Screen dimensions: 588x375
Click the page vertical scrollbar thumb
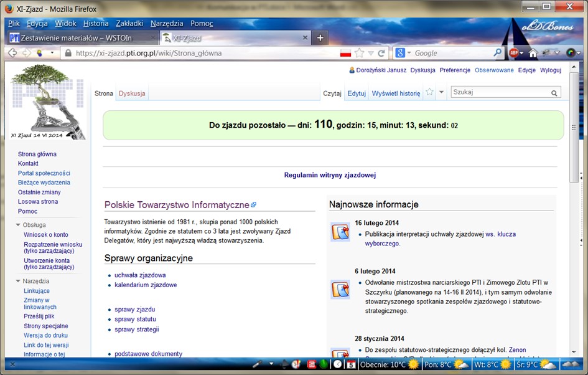(x=573, y=127)
